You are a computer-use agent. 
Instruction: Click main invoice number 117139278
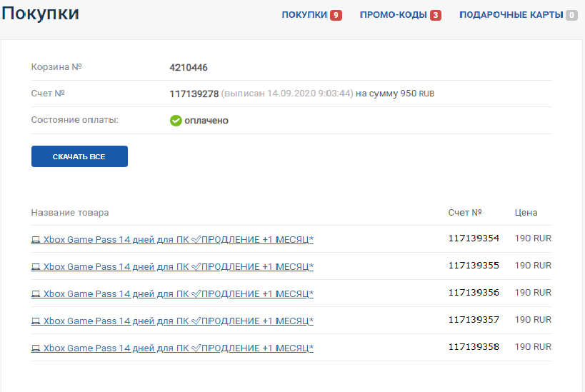point(194,94)
